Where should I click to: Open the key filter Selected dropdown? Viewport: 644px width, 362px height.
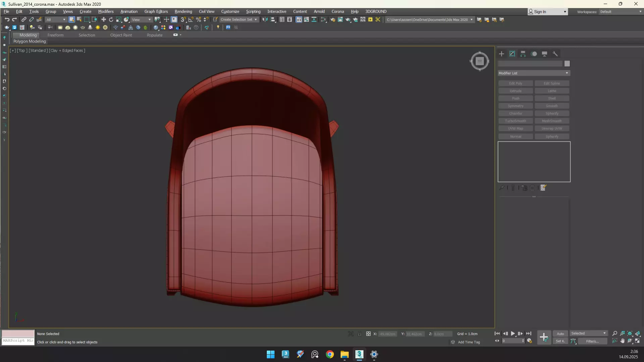click(x=589, y=333)
